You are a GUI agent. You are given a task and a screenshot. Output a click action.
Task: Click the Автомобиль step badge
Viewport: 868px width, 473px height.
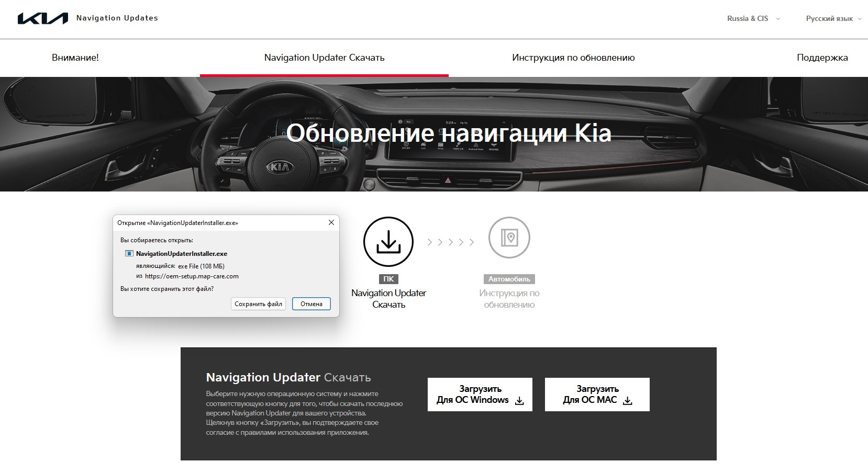tap(509, 279)
